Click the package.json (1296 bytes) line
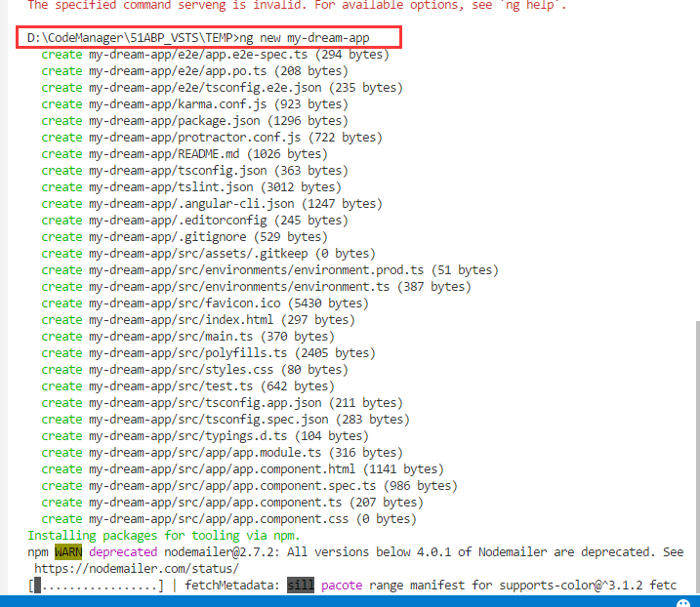Image resolution: width=700 pixels, height=607 pixels. tap(194, 120)
